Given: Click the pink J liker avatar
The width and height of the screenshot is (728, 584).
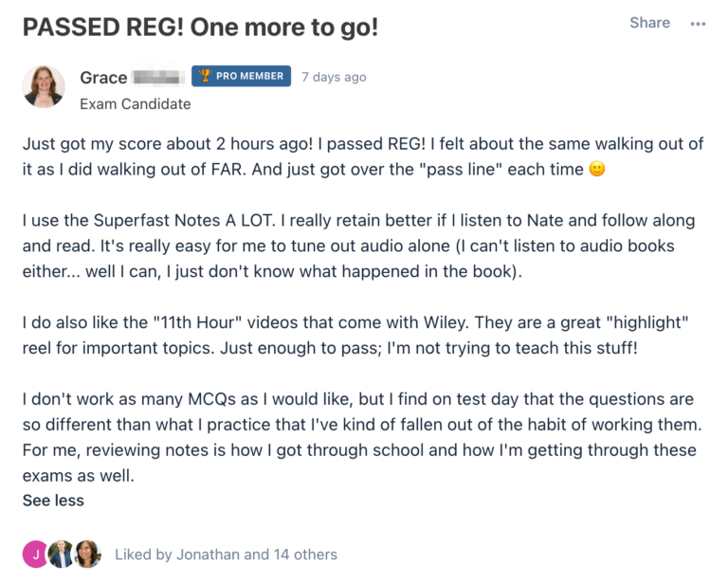Looking at the screenshot, I should pos(35,555).
